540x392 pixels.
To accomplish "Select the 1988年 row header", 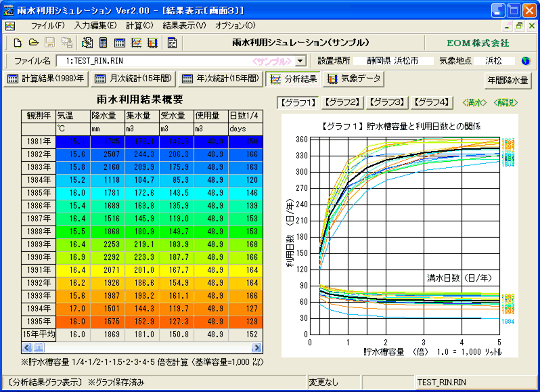I will point(39,232).
